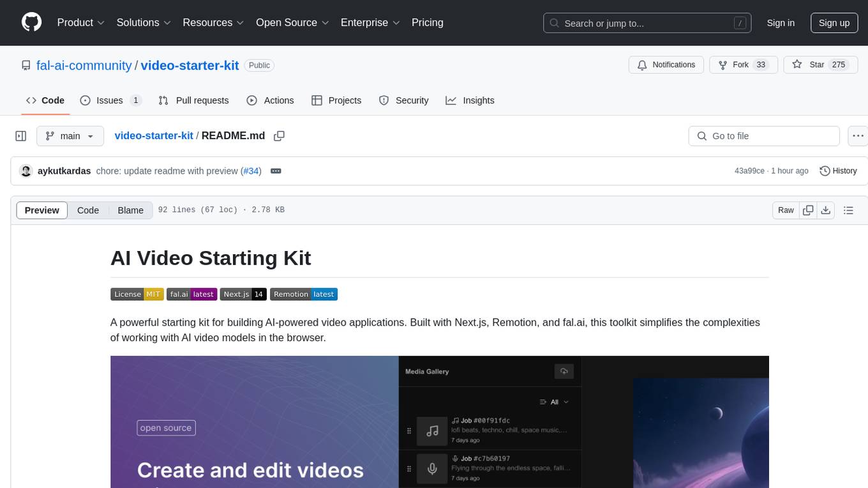
Task: Open the Pull requests tab
Action: [193, 100]
